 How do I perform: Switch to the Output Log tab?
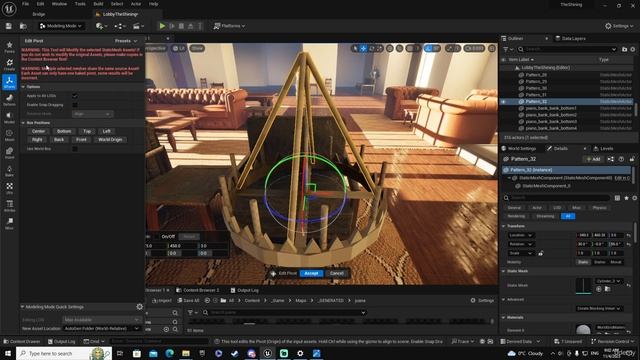coord(244,290)
